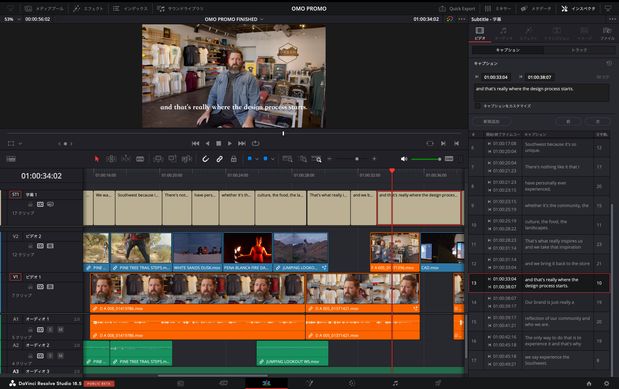619x389 pixels.
Task: Toggle the ST1 subtitle track destination
Action: tap(15, 194)
